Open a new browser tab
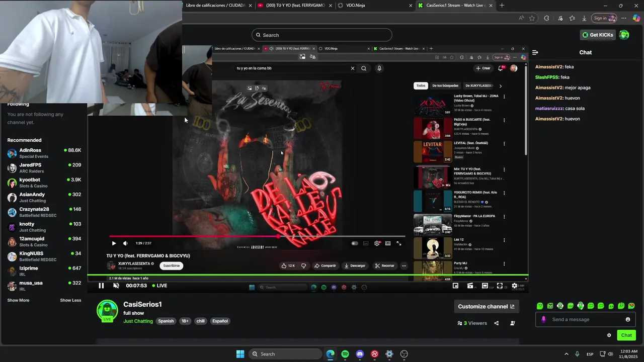Viewport: 644px width, 362px height. pyautogui.click(x=502, y=6)
